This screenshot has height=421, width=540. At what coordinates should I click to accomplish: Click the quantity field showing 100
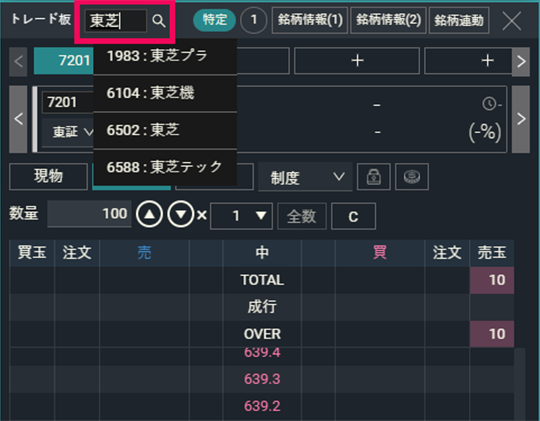pos(90,214)
